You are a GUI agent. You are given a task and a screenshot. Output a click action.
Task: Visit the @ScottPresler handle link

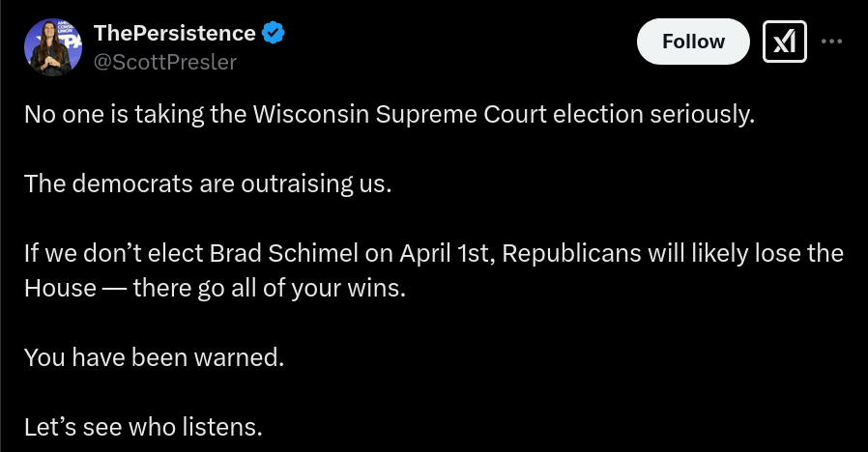165,62
